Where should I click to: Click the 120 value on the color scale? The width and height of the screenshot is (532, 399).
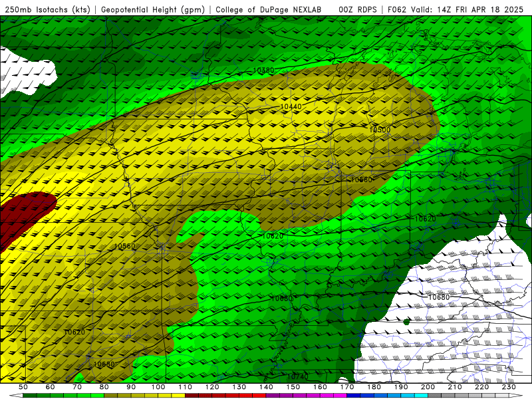(x=212, y=387)
